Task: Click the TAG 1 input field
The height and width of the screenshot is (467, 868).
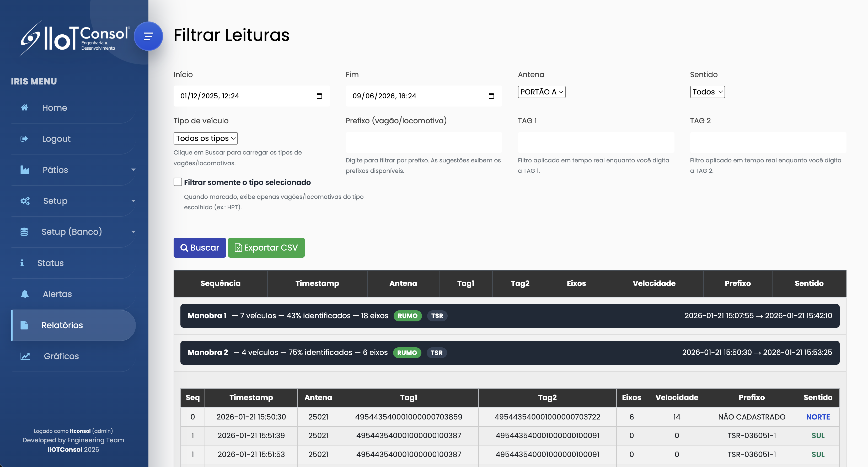Action: tap(596, 142)
